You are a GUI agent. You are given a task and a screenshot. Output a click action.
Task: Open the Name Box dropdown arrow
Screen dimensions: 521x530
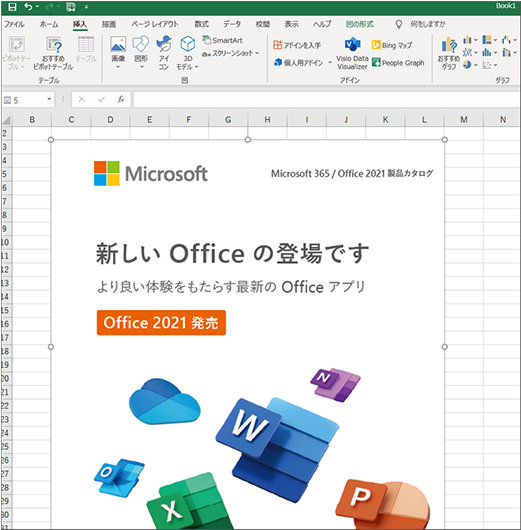49,99
